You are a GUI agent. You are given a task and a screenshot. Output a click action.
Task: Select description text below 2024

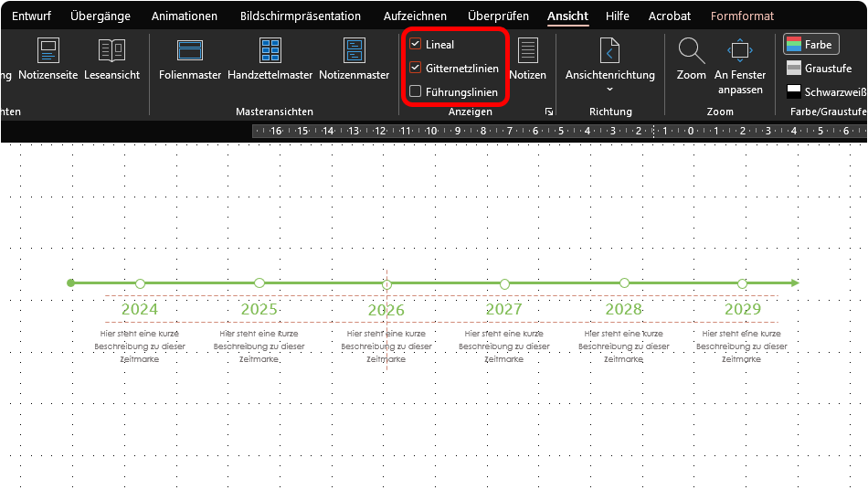[x=140, y=346]
